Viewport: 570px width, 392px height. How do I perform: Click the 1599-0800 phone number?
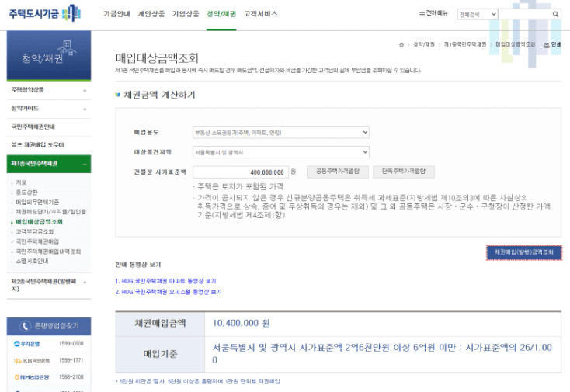[x=71, y=344]
